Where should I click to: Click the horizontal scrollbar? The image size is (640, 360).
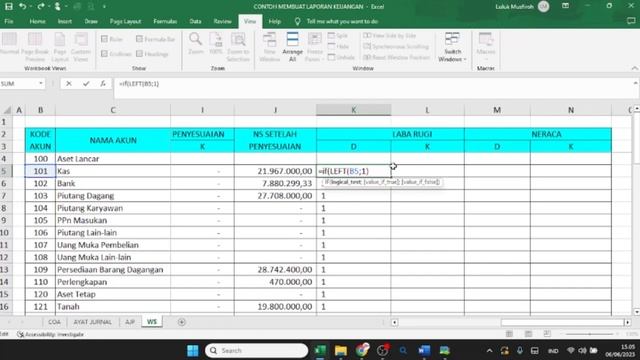562,322
